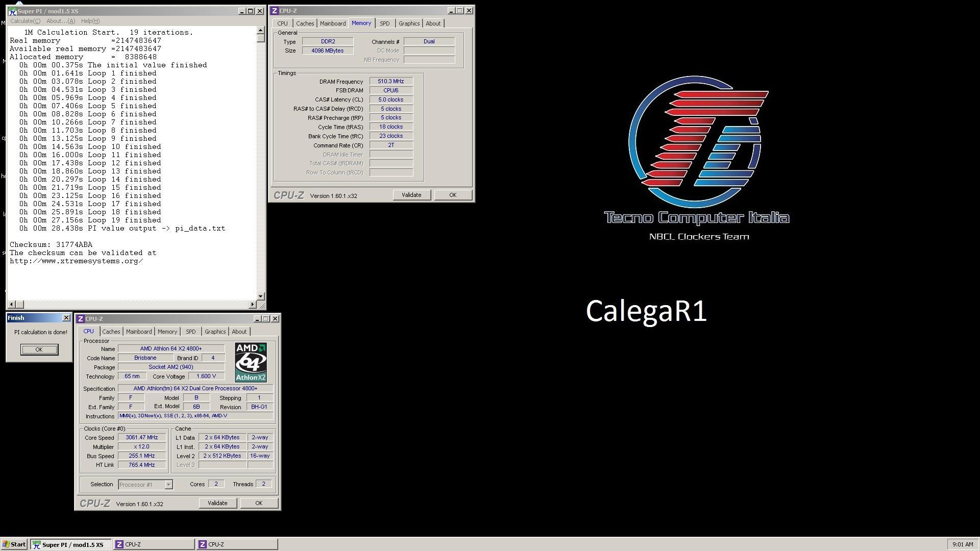This screenshot has height=551, width=980.
Task: Click the DRAM Frequency value 510.3 MHz
Action: (391, 81)
